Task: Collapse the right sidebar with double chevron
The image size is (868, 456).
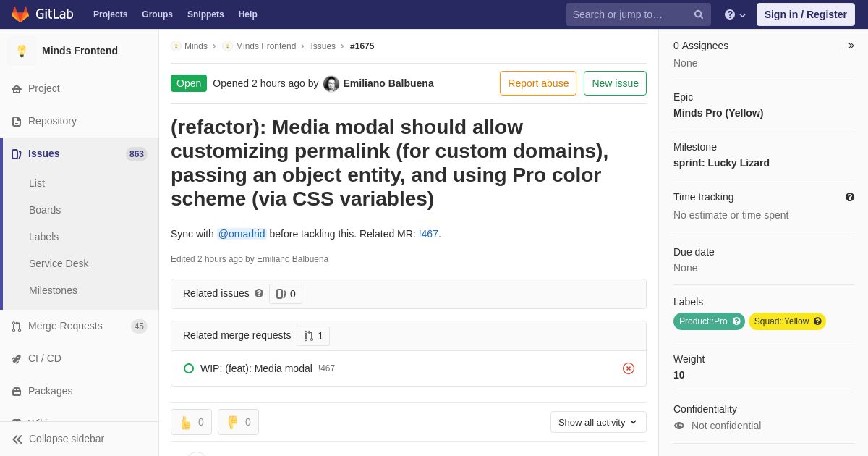Action: (x=851, y=46)
